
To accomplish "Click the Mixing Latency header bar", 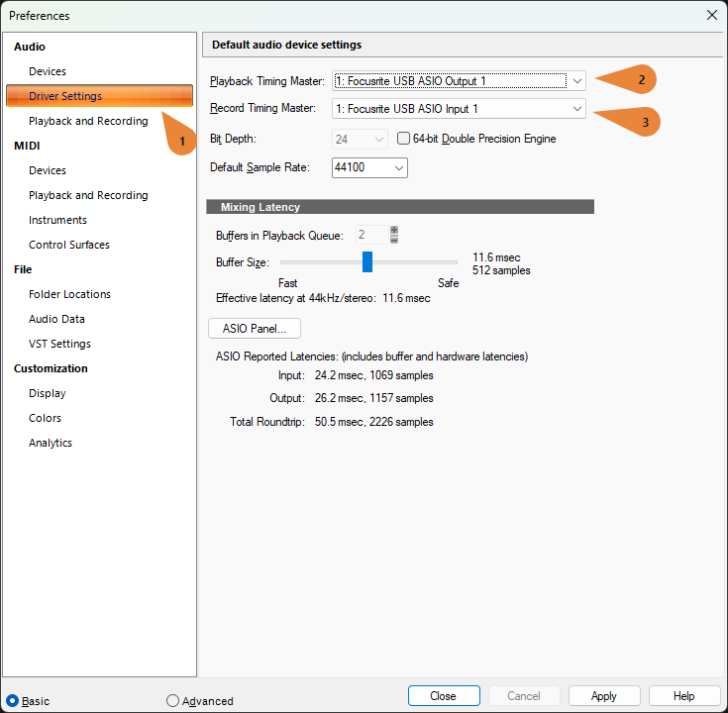I will pyautogui.click(x=400, y=207).
